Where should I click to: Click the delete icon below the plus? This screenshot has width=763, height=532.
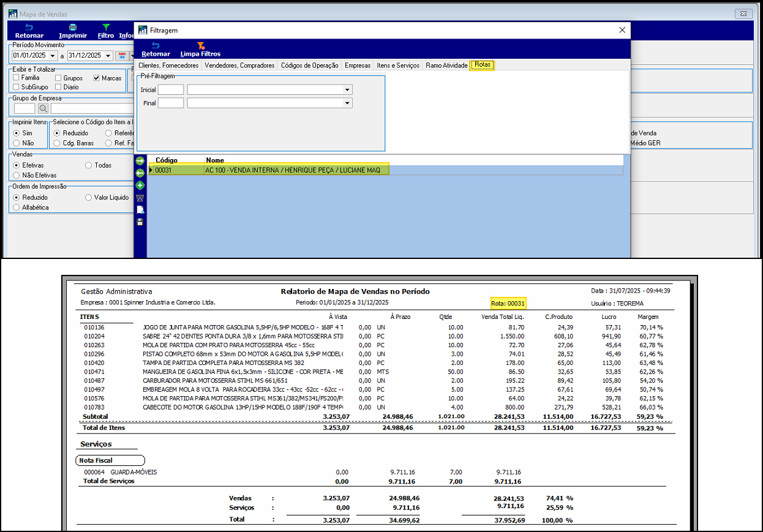coord(140,198)
